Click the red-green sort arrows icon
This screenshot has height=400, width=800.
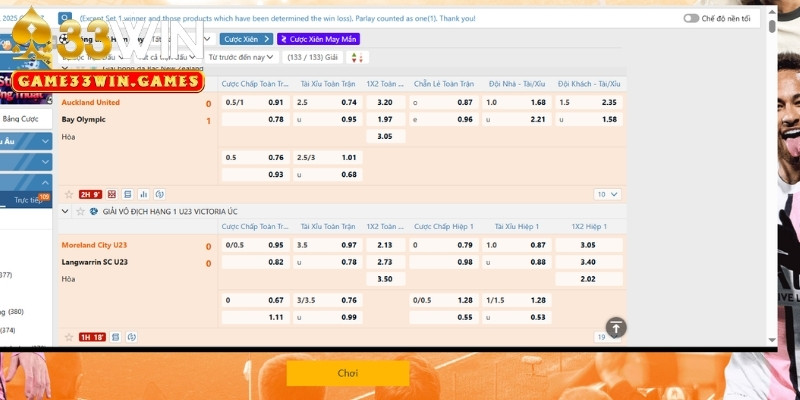(361, 57)
